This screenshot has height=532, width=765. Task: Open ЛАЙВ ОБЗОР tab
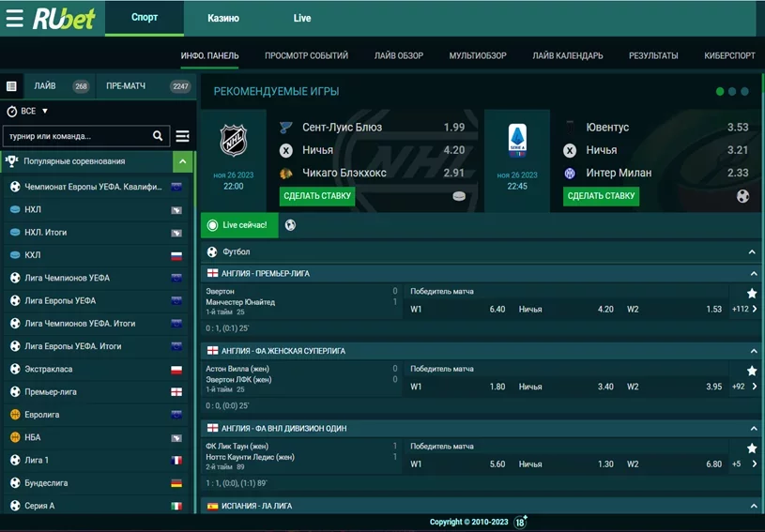[x=399, y=55]
